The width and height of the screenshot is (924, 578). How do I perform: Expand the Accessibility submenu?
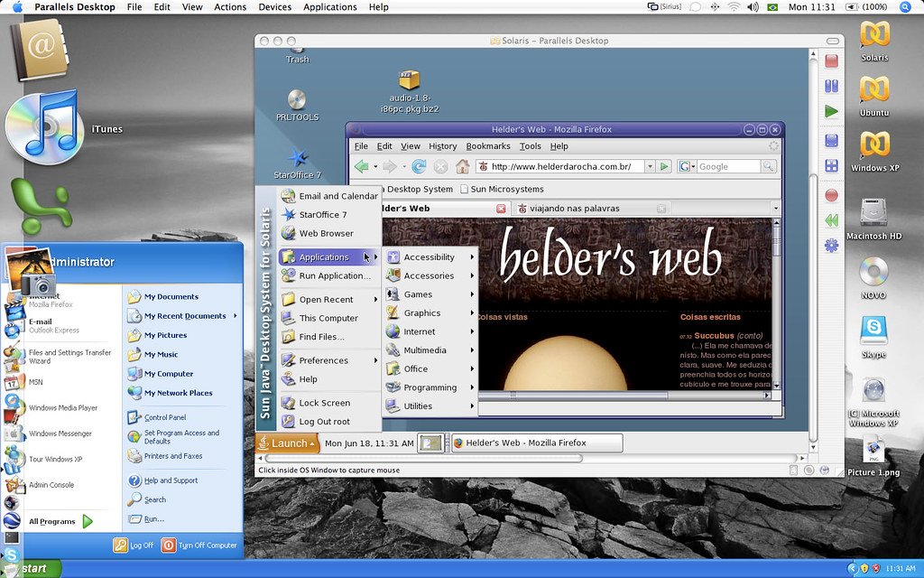[430, 257]
